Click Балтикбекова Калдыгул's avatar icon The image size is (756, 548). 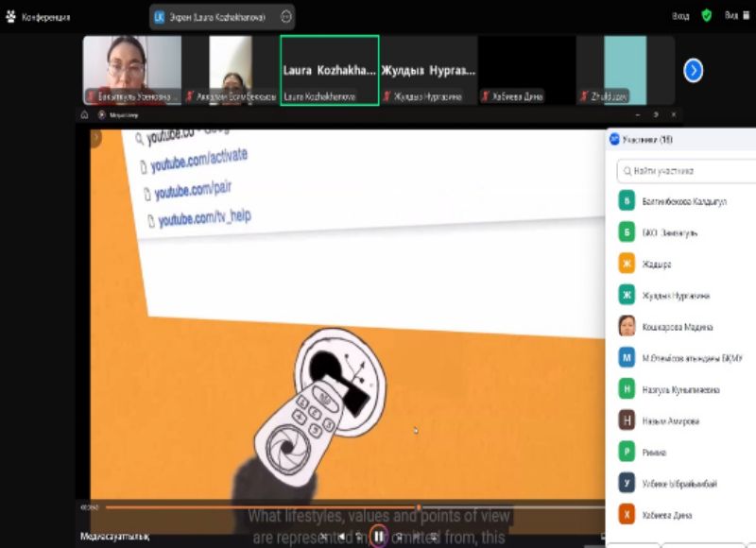pos(627,201)
